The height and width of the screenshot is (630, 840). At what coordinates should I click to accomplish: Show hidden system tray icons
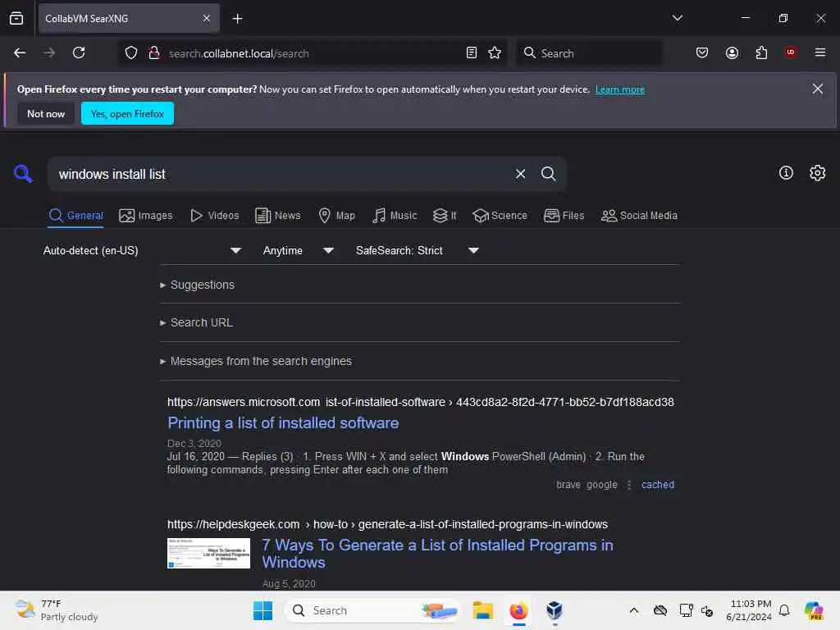(x=634, y=610)
